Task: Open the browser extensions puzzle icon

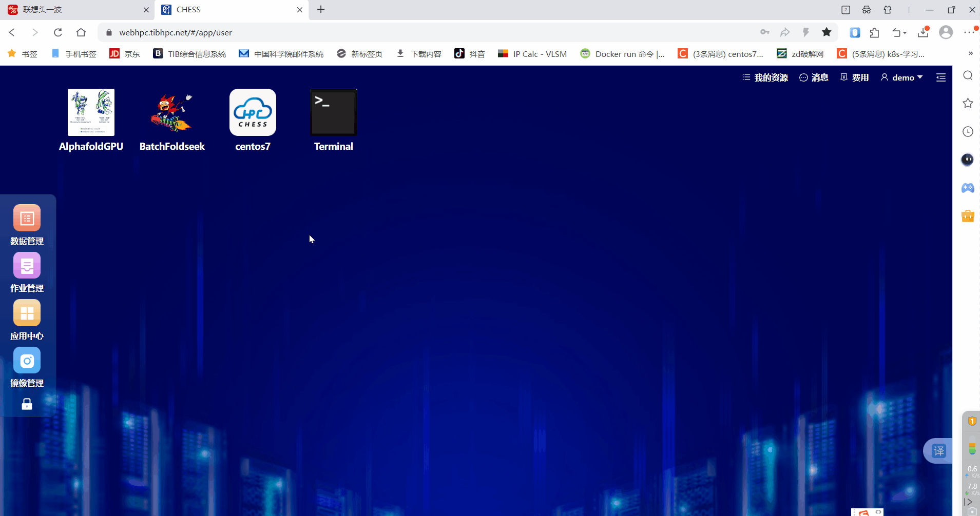Action: point(875,33)
